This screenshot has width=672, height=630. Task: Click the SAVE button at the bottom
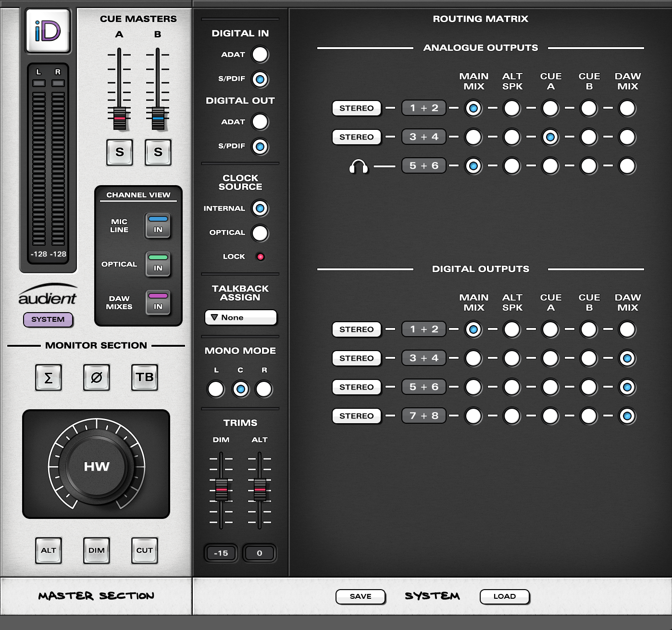click(360, 596)
